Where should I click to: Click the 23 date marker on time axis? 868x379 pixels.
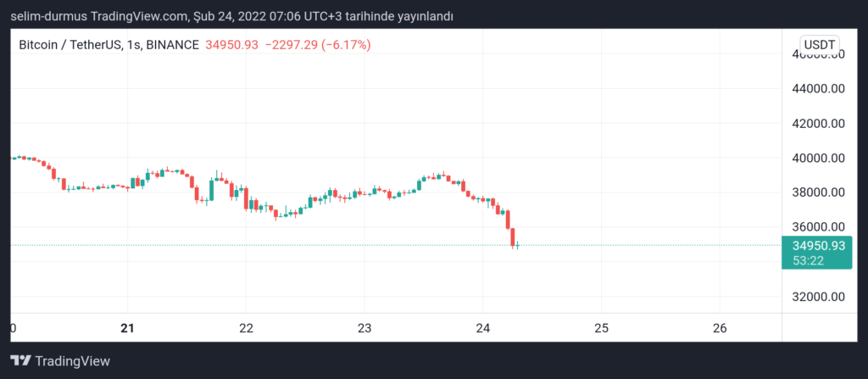coord(364,328)
